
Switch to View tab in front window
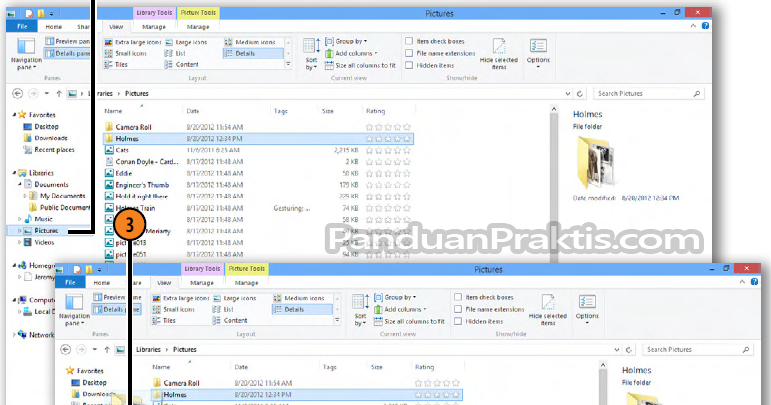point(164,283)
